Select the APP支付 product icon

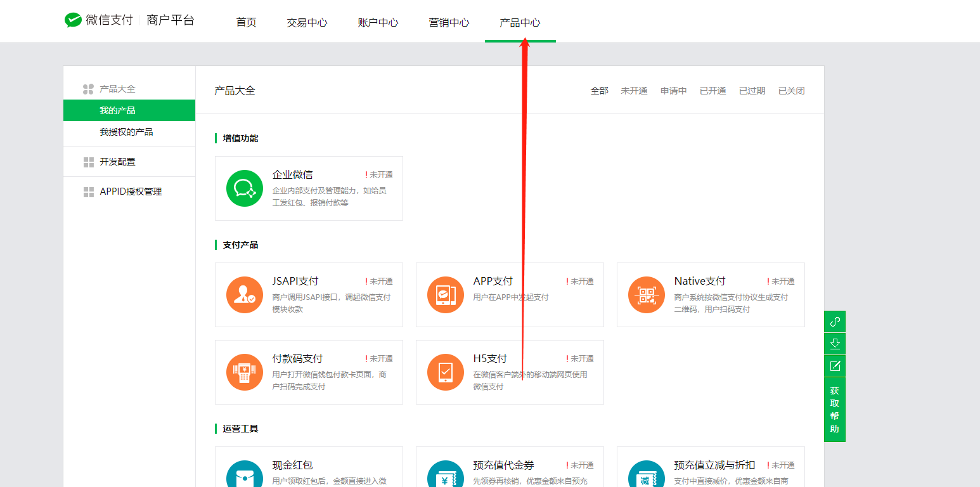pos(446,295)
